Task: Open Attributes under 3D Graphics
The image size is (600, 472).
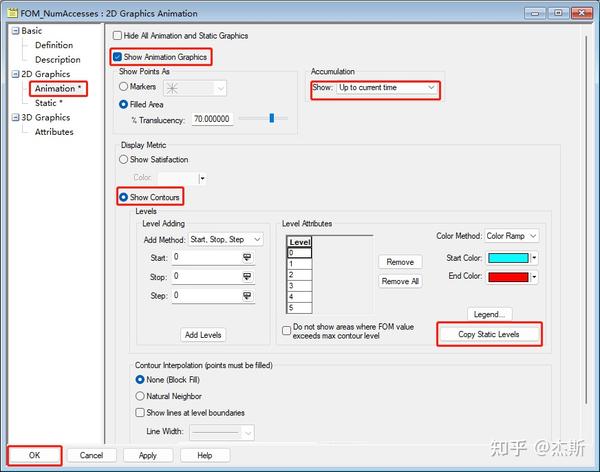Action: pos(54,132)
